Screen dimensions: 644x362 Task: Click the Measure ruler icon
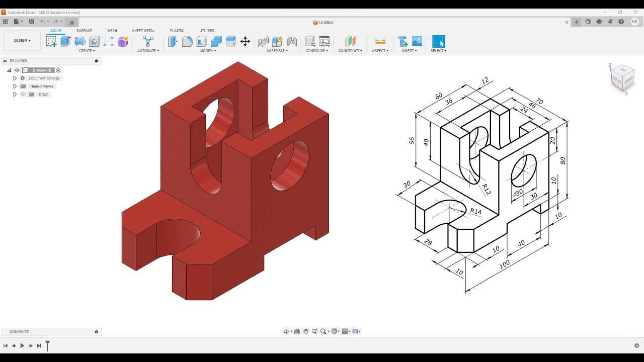(380, 41)
